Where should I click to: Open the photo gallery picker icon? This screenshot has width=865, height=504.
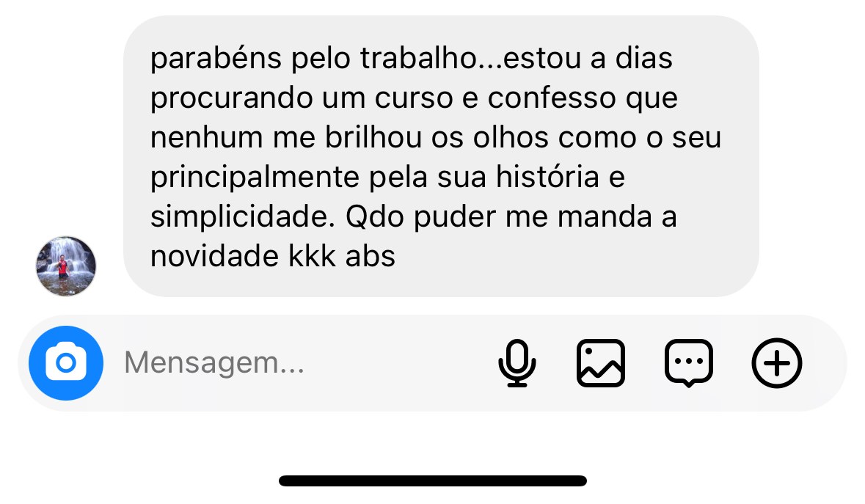[601, 363]
